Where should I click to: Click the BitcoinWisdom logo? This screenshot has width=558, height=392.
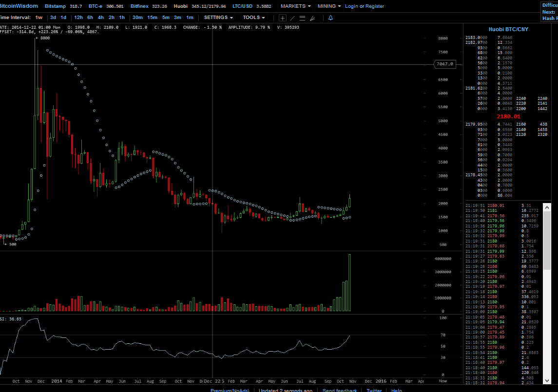coord(19,6)
